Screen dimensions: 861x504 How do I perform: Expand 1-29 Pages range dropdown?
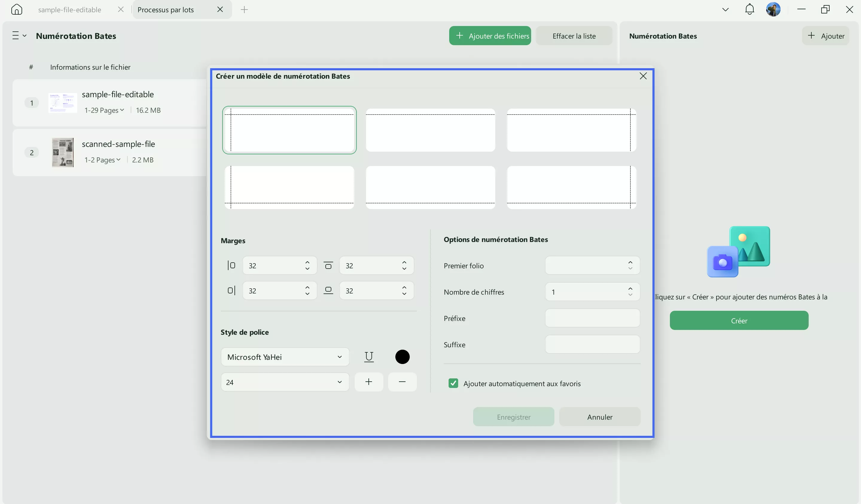click(x=104, y=110)
